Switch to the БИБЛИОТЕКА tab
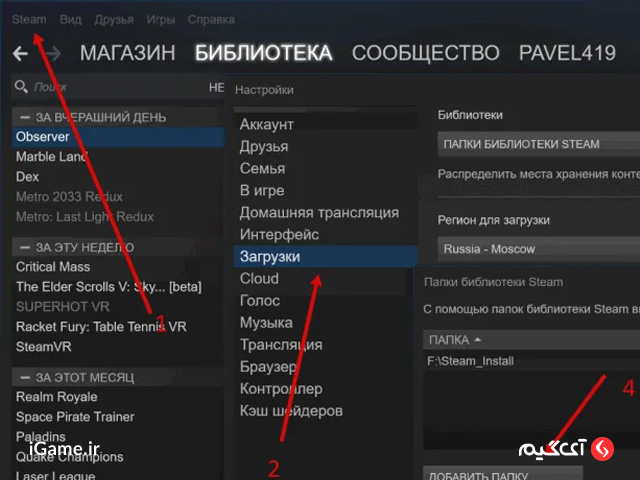Viewport: 640px width, 480px height. pyautogui.click(x=264, y=53)
